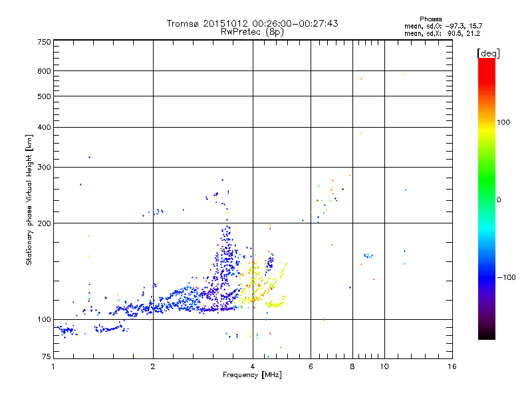The image size is (532, 399).
Task: Click the colorbar tick label '100'
Action: pos(503,122)
